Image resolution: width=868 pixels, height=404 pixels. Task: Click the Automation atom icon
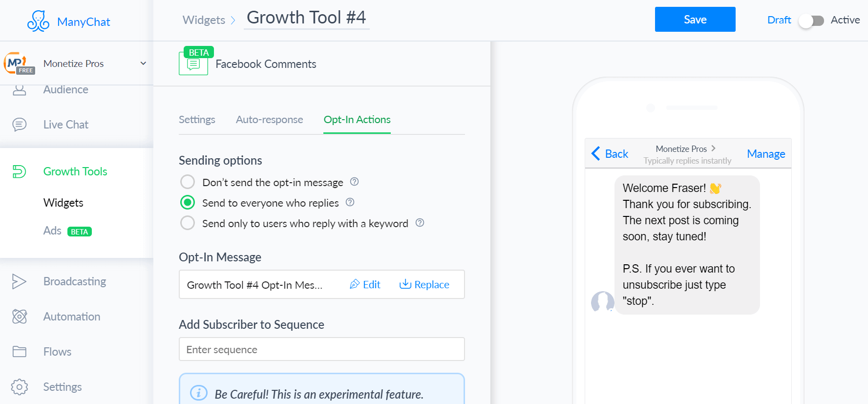pos(19,317)
